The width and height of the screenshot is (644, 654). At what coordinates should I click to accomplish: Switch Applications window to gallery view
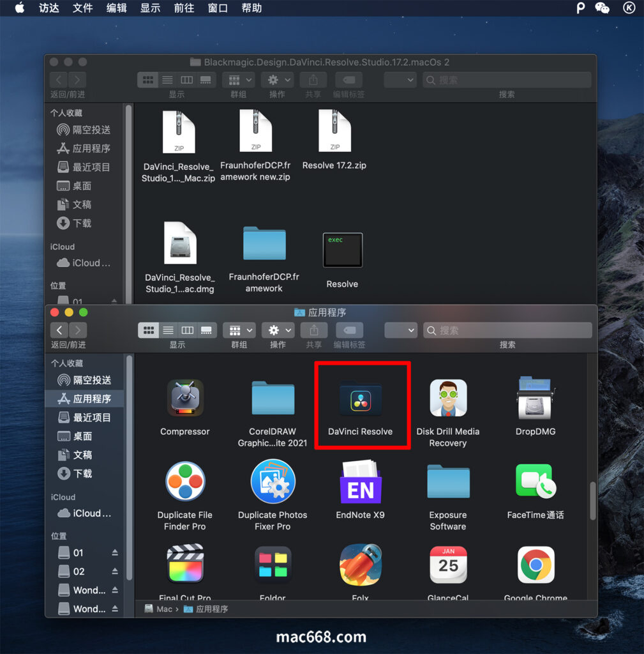click(206, 330)
